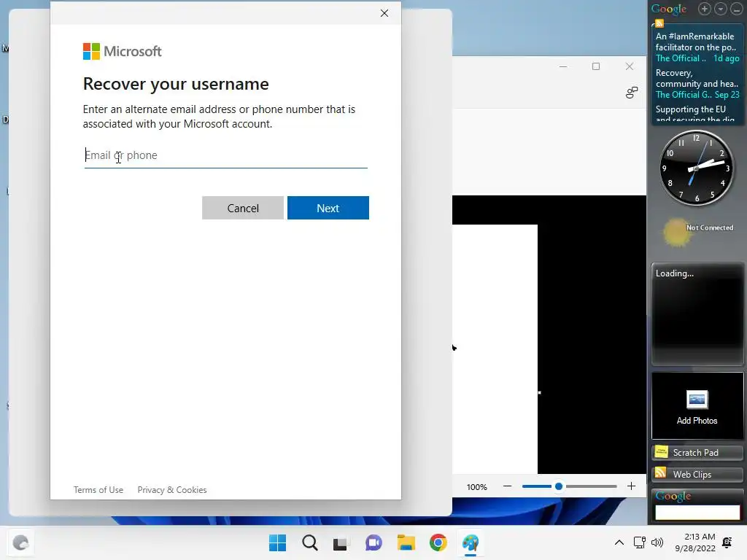Minimize the background Paint window
Screen dimensions: 747x560
click(563, 66)
